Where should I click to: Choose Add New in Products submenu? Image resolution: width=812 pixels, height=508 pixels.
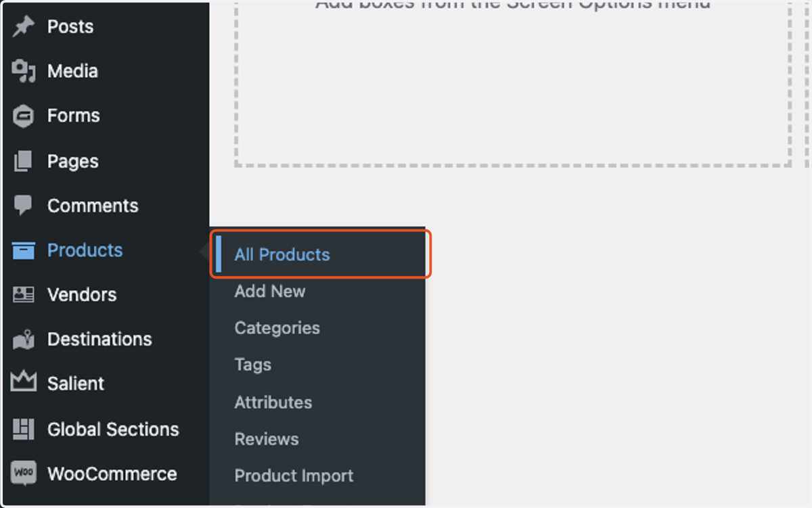coord(270,292)
